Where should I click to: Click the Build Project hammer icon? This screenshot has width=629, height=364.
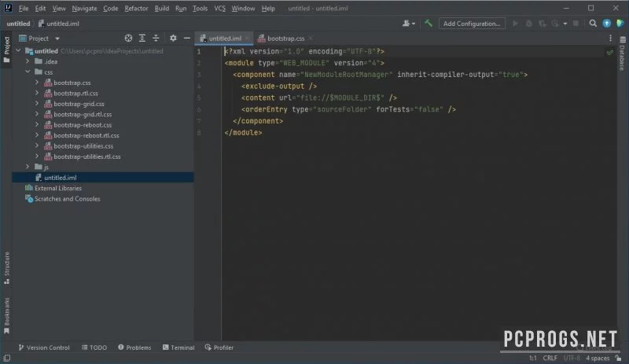coord(429,24)
